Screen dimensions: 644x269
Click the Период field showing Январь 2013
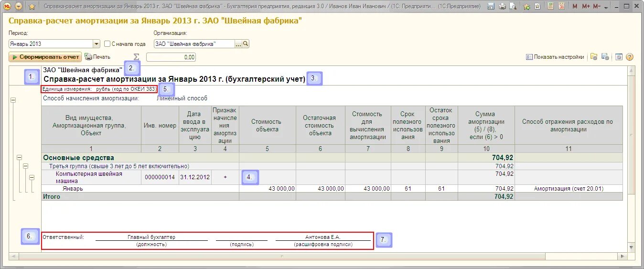(x=51, y=44)
